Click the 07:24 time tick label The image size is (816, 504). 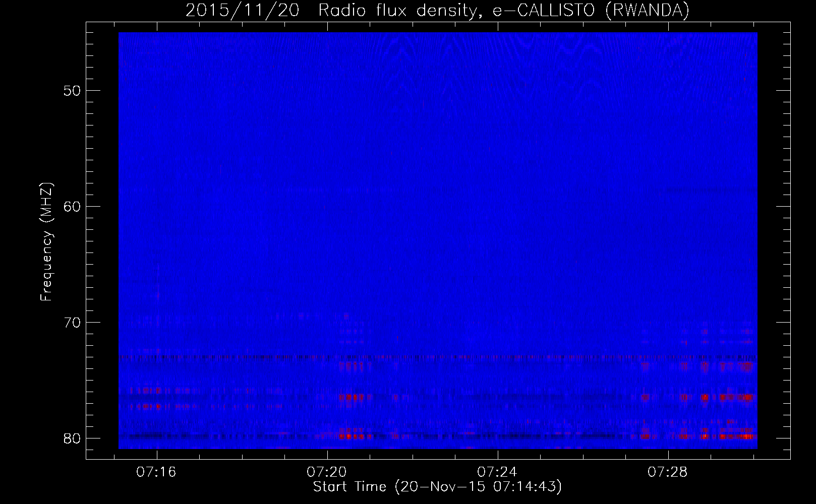[497, 472]
